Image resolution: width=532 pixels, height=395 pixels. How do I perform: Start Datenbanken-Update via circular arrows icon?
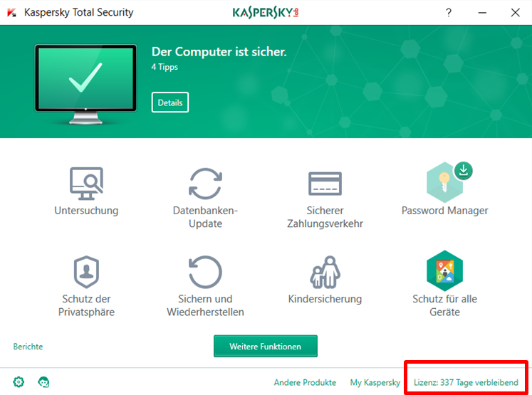pyautogui.click(x=205, y=184)
